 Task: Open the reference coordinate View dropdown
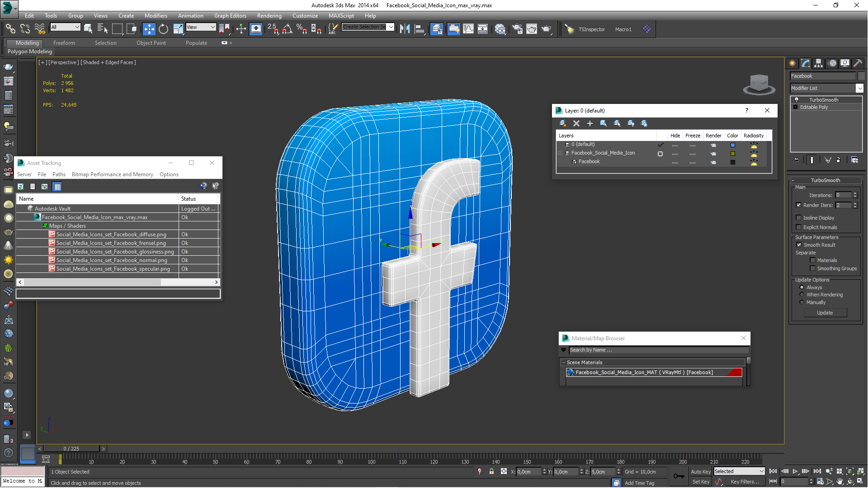201,27
